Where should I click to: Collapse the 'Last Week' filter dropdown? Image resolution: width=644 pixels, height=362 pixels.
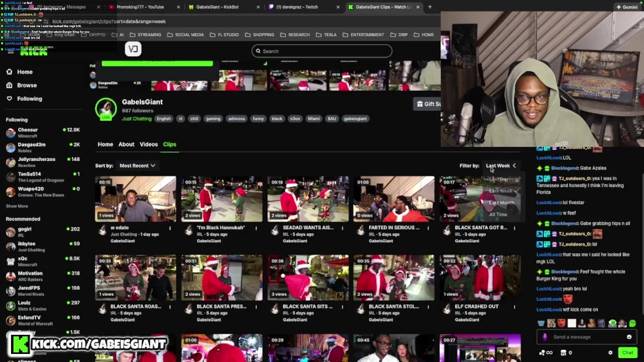tap(501, 165)
